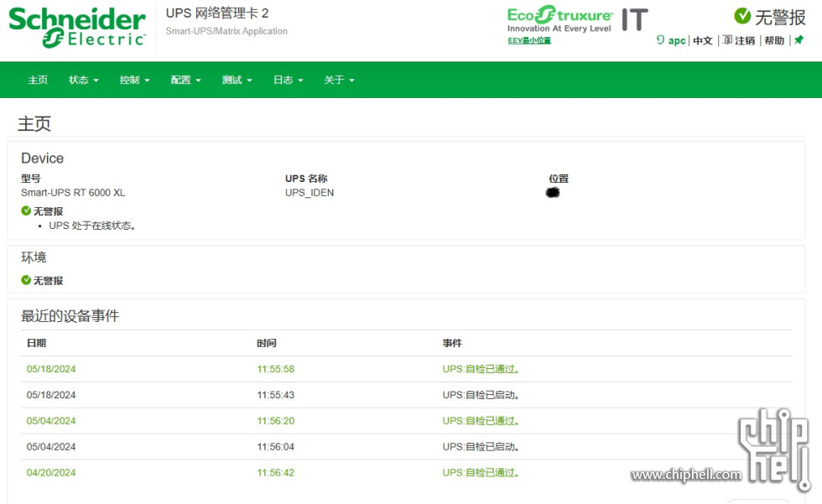Expand the 控制 dropdown menu
Image resolution: width=822 pixels, height=504 pixels.
point(135,80)
